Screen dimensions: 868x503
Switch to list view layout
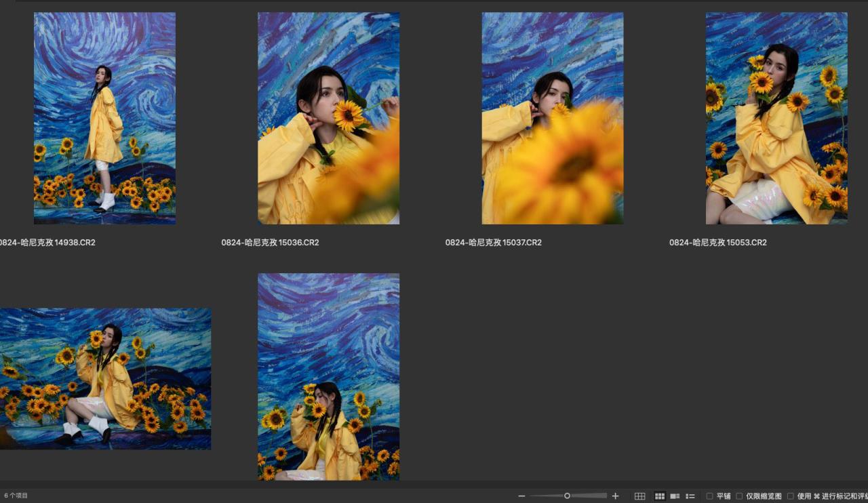[x=690, y=496]
